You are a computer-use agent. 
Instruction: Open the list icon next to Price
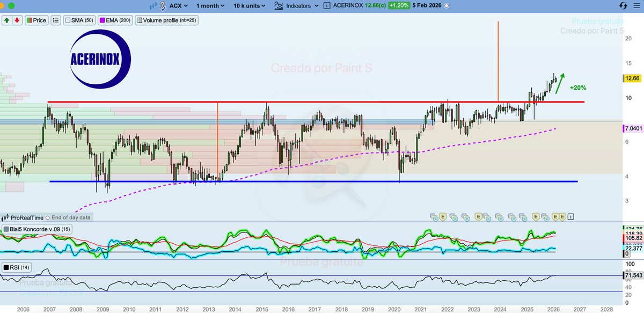(55, 20)
